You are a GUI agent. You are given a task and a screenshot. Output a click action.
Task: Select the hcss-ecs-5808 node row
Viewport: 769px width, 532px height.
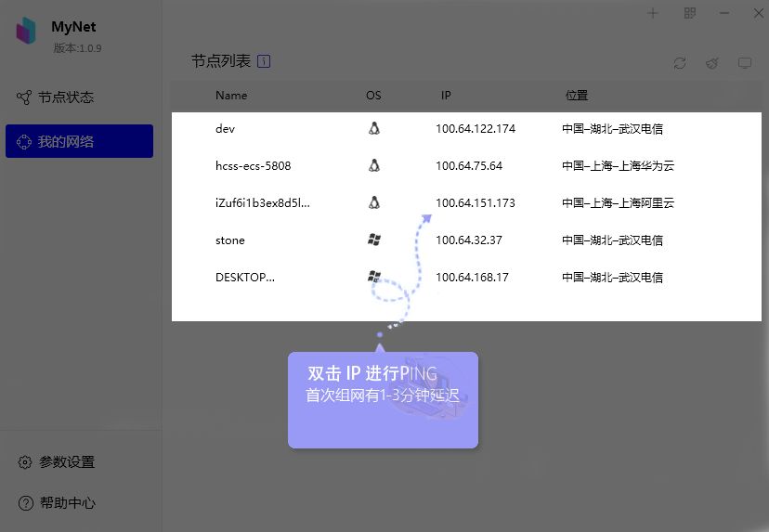[253, 166]
